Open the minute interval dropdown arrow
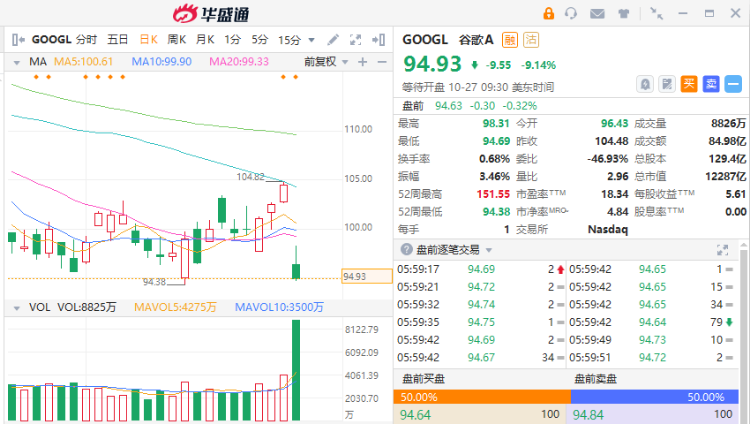The width and height of the screenshot is (750, 424). (311, 40)
